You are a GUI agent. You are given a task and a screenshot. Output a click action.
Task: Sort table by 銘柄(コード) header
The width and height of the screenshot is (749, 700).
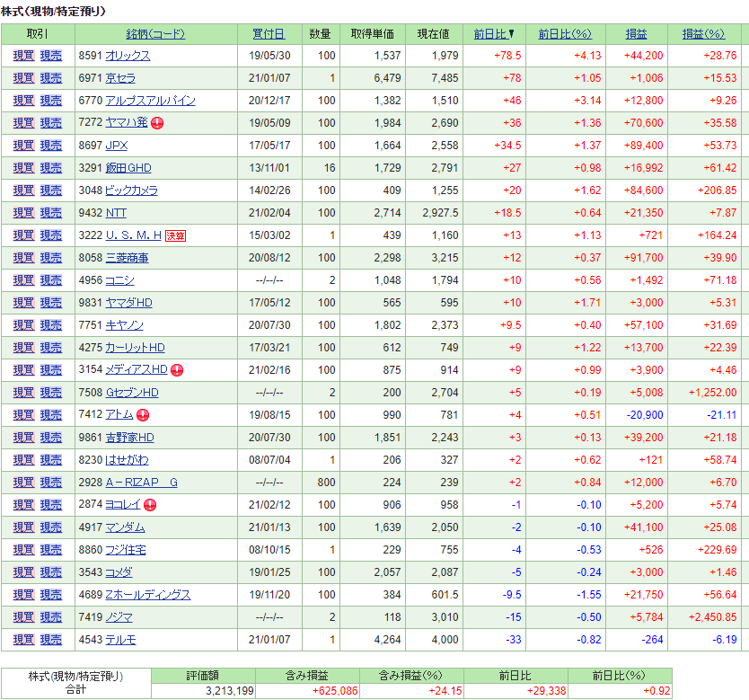tap(155, 34)
